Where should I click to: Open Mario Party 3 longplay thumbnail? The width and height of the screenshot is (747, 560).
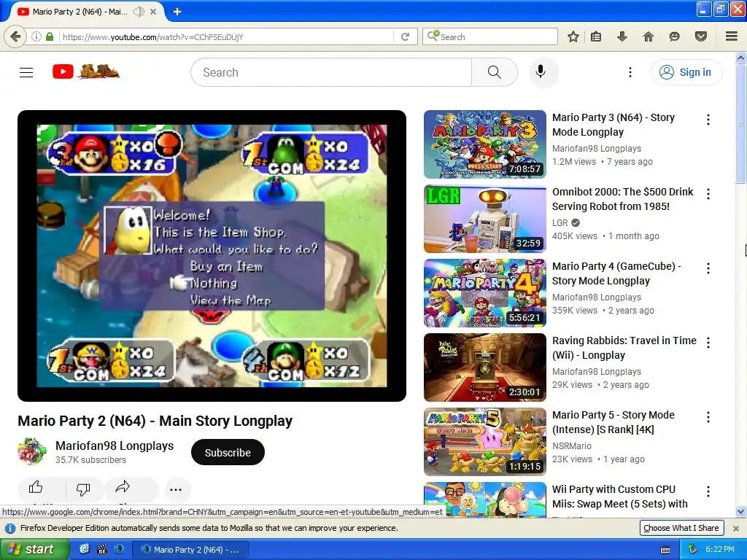485,144
